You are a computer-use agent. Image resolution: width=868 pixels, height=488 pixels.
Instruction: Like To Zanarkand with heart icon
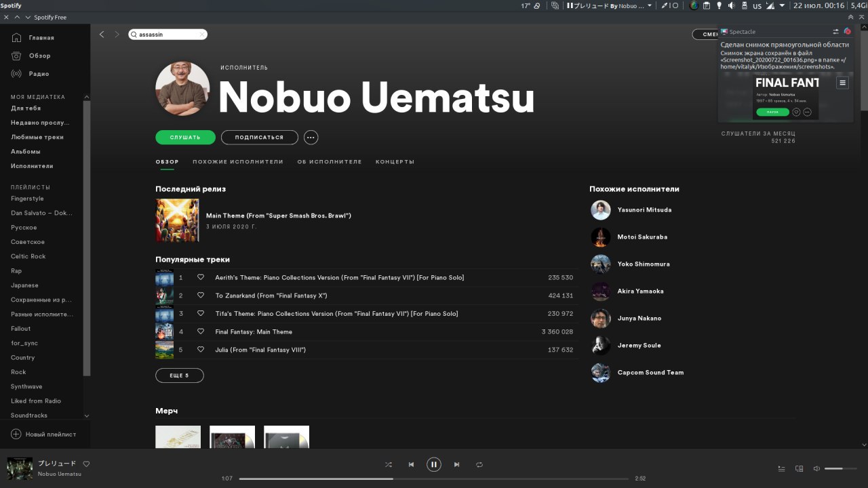(x=201, y=296)
